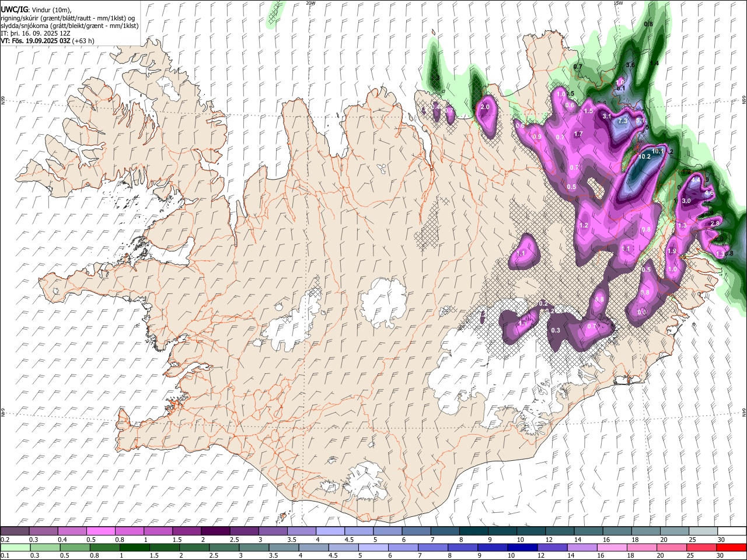Click violet swatch between 12 and 14, lower legend
747x560 pixels.
coord(552,548)
